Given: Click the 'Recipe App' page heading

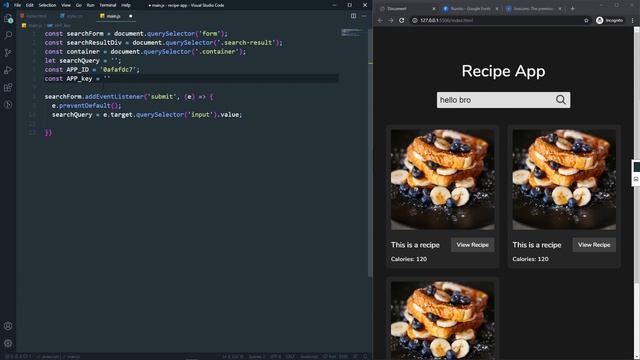Looking at the screenshot, I should (503, 71).
